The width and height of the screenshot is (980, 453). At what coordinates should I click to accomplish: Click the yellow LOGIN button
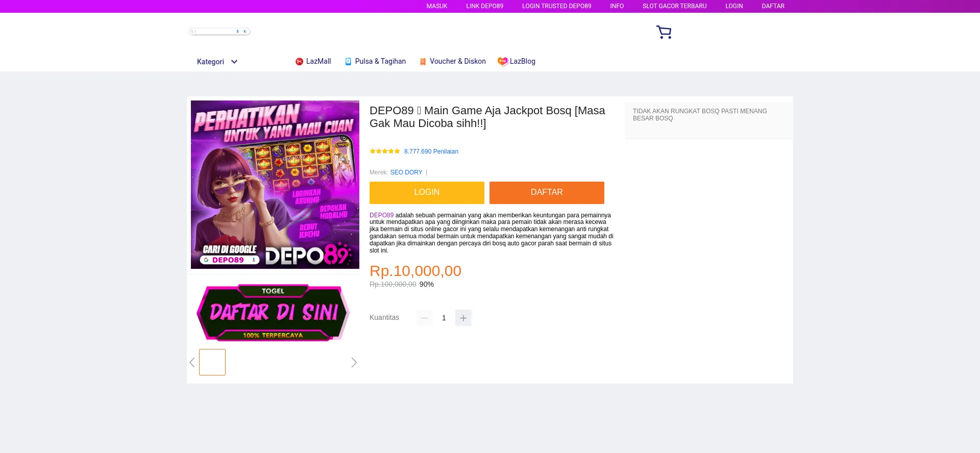pyautogui.click(x=427, y=193)
